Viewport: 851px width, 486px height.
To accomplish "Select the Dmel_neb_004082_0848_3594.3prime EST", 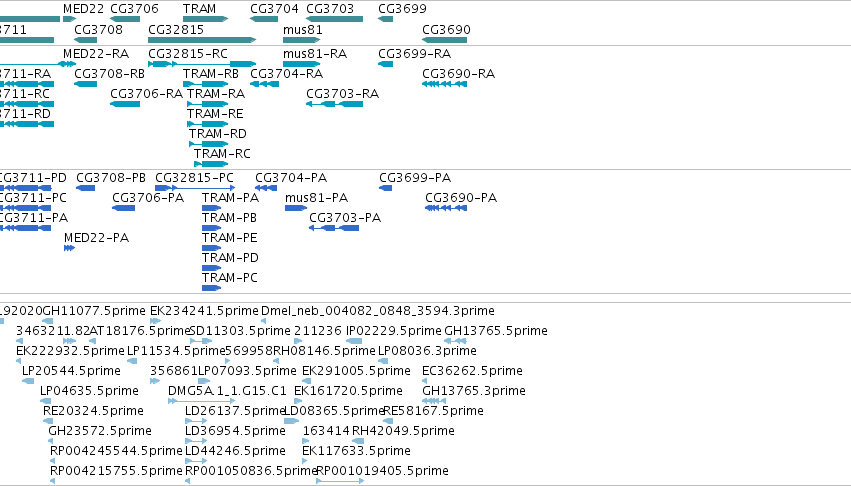I will coord(263,321).
